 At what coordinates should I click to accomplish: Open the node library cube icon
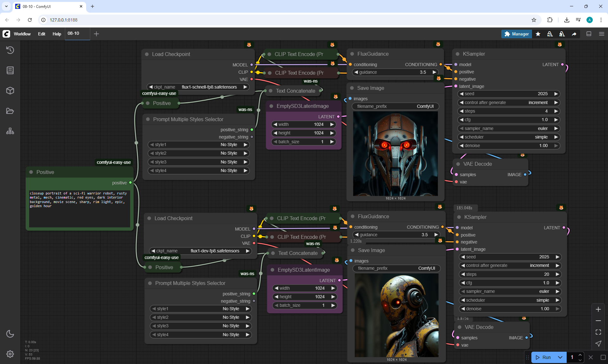pos(10,90)
